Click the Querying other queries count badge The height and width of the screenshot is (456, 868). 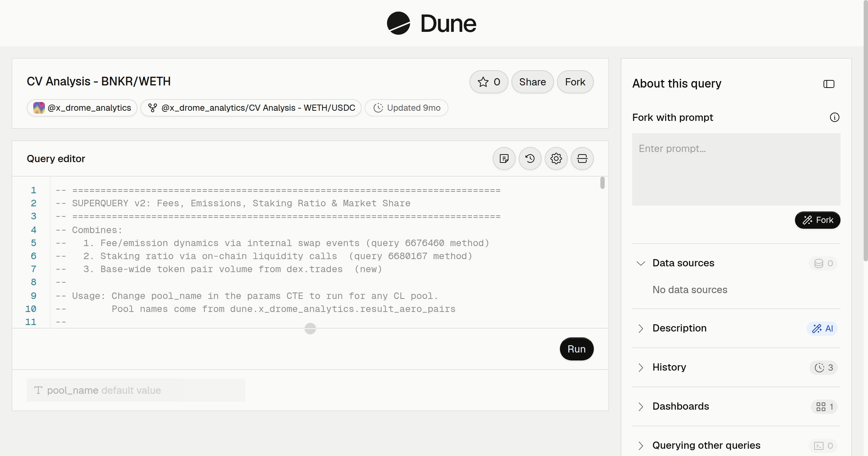point(823,446)
